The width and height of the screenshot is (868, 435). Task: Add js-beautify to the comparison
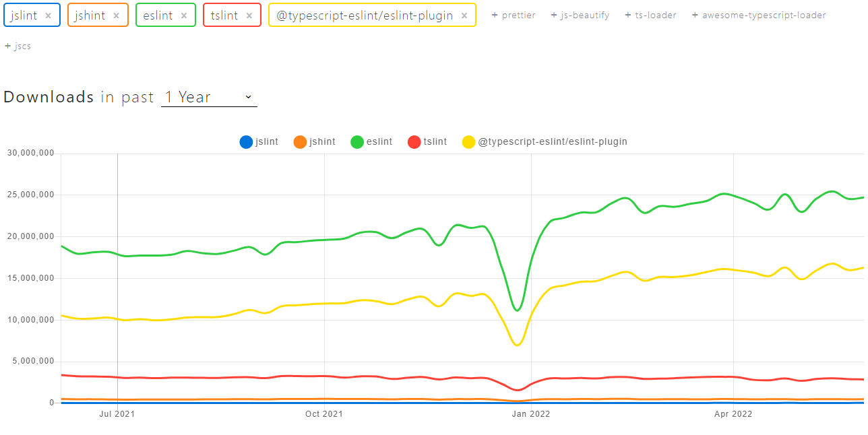580,15
